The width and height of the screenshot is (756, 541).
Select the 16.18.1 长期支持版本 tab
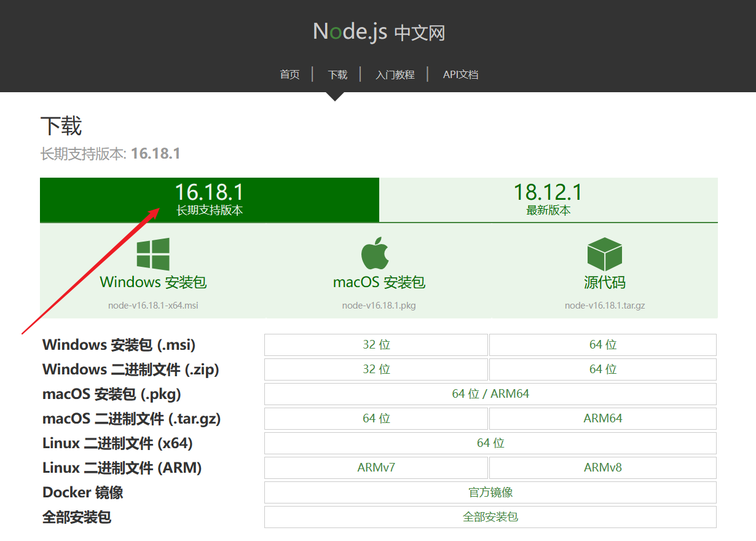[x=210, y=200]
